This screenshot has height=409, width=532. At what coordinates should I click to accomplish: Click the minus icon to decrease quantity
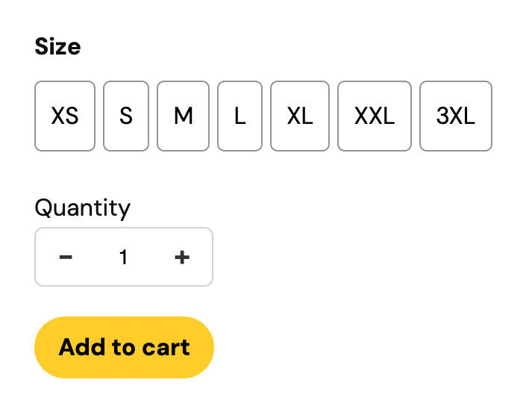coord(66,257)
